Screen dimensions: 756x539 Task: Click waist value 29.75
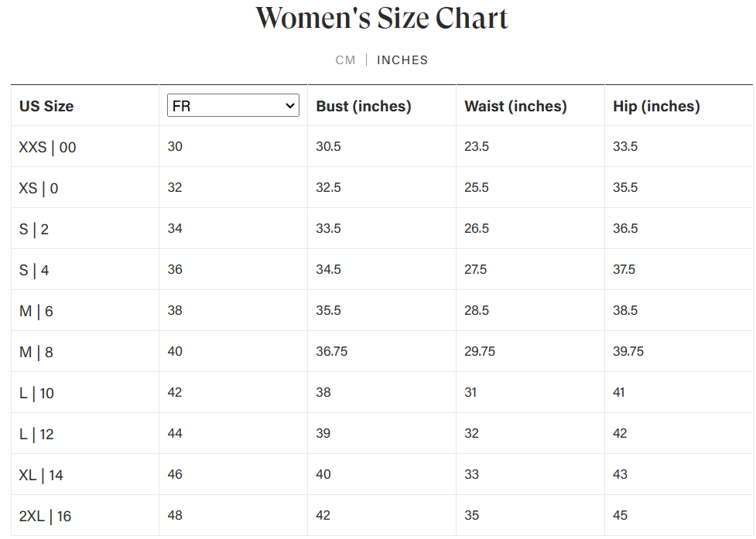[x=480, y=350]
